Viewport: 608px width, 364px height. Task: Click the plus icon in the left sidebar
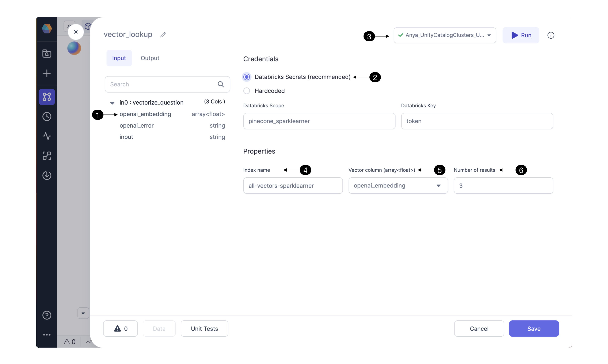point(47,73)
